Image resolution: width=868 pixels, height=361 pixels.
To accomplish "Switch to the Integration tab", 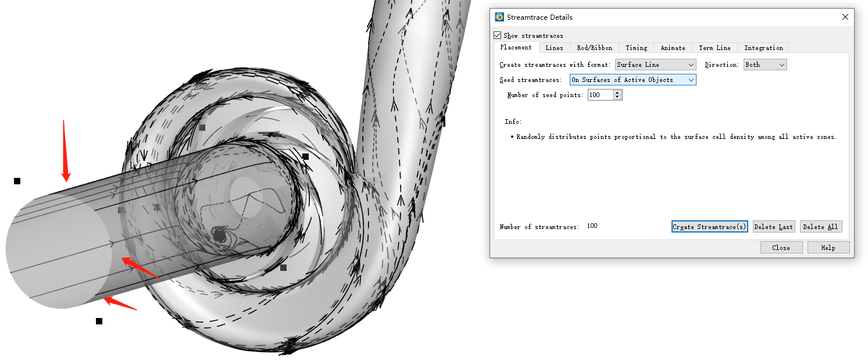I will point(763,48).
